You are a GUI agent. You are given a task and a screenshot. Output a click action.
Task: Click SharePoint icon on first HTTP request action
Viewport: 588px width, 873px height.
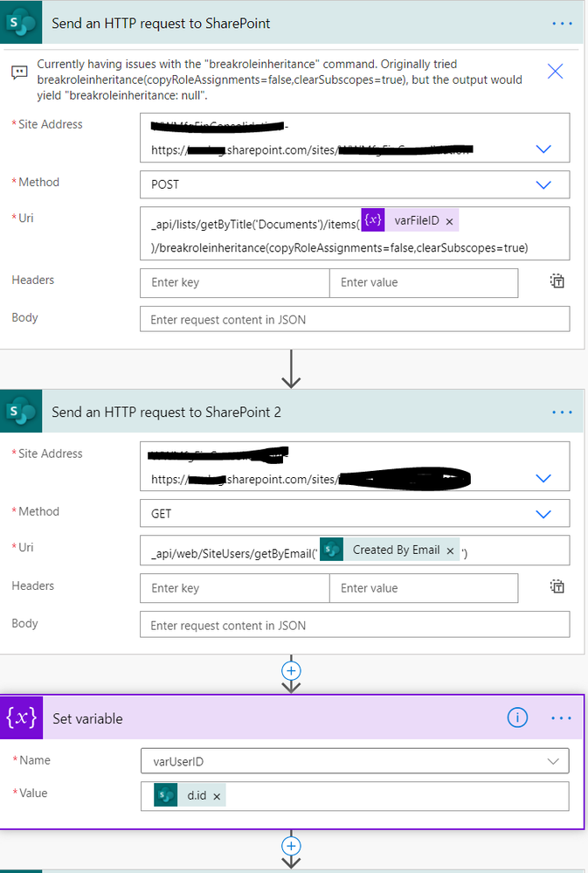[x=21, y=23]
